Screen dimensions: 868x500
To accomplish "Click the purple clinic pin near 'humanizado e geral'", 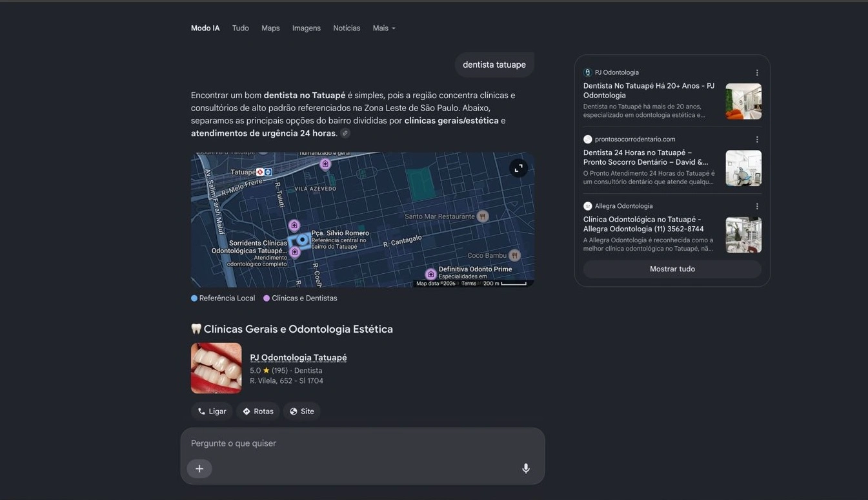I will [x=325, y=164].
